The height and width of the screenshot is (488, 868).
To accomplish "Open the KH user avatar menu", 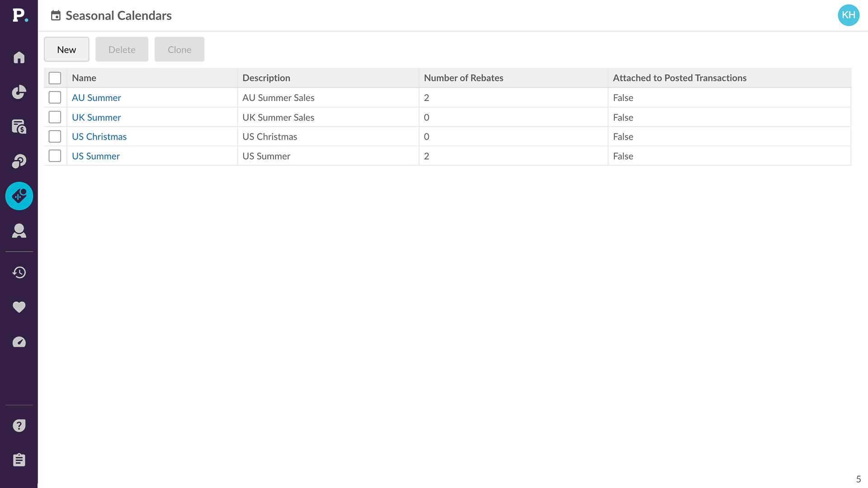I will [x=848, y=15].
